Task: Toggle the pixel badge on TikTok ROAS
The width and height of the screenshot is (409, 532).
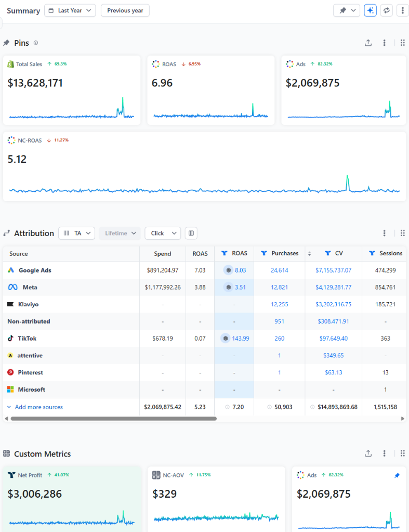Action: point(225,339)
